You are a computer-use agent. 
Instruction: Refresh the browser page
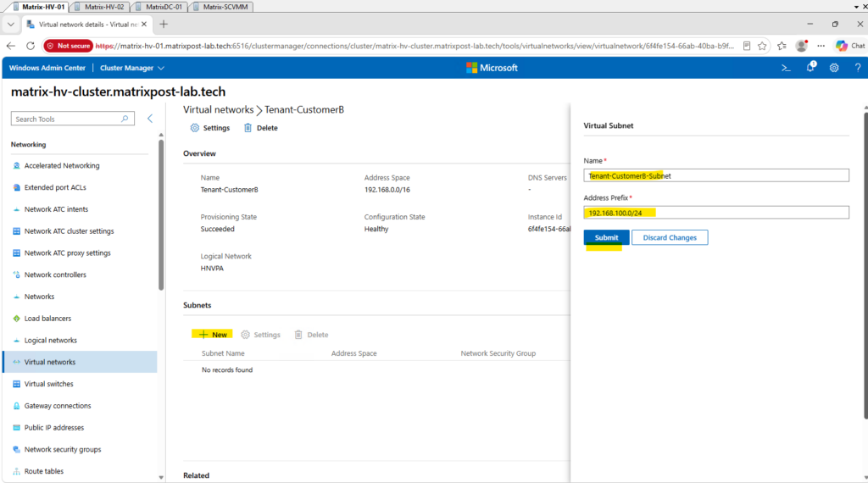pyautogui.click(x=31, y=46)
